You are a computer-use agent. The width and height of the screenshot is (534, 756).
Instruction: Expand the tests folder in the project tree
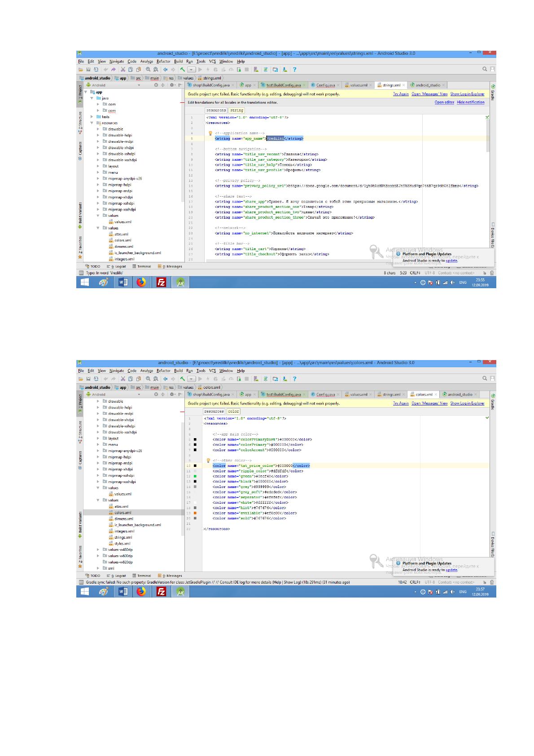point(92,117)
